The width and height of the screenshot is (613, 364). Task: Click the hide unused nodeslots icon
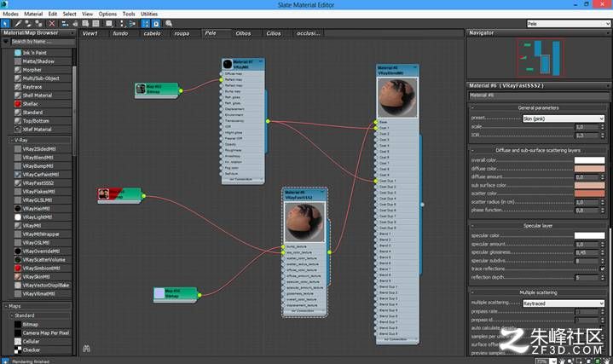click(75, 24)
